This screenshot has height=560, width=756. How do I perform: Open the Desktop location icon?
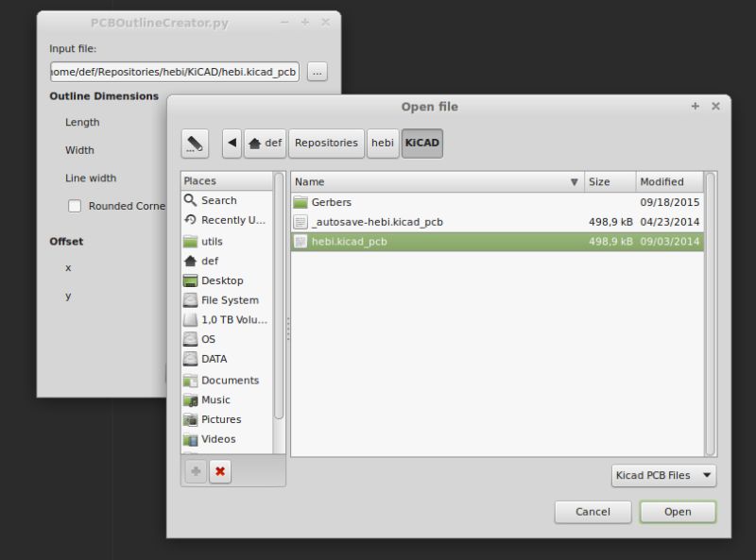pyautogui.click(x=216, y=280)
